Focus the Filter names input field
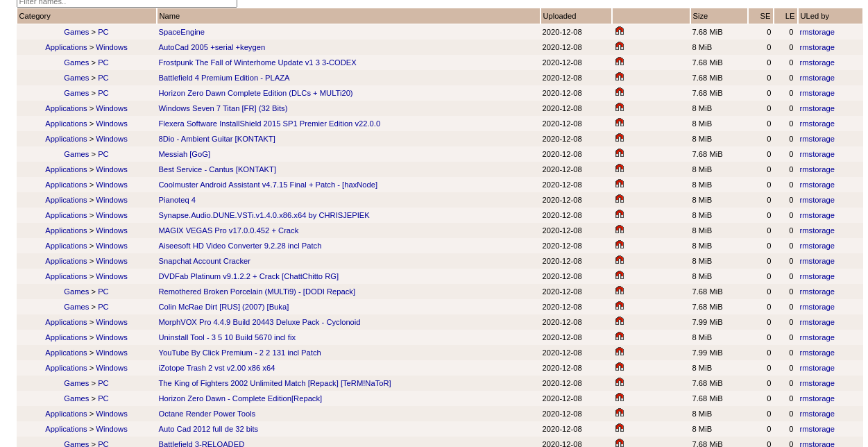 (127, 3)
